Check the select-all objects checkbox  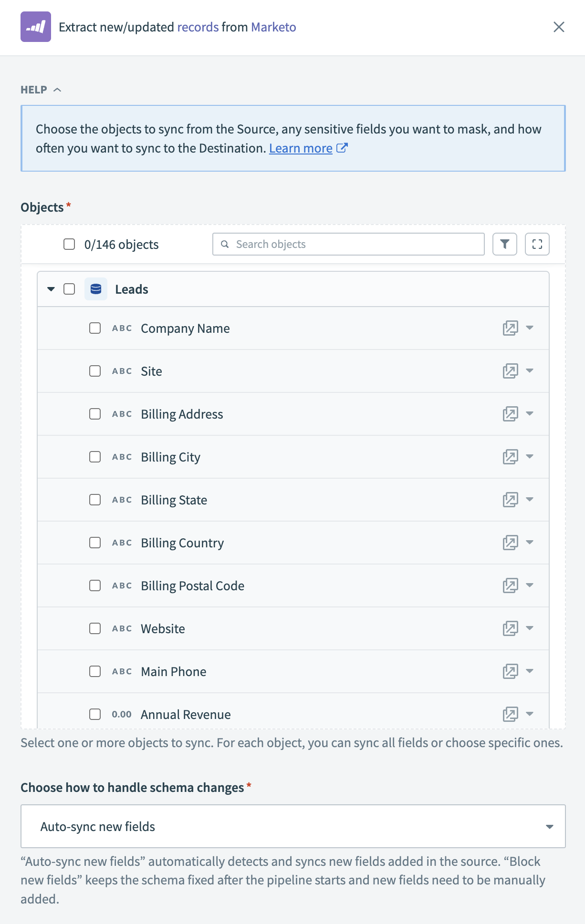pyautogui.click(x=69, y=244)
